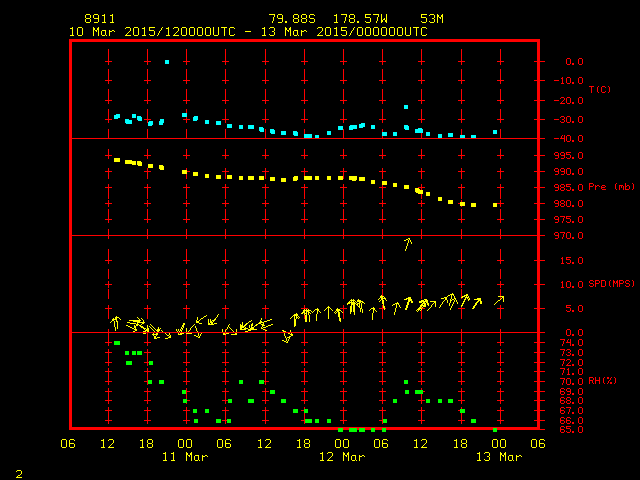Click the "70.0" humidity scale value
Image resolution: width=640 pixels, height=480 pixels.
(571, 382)
